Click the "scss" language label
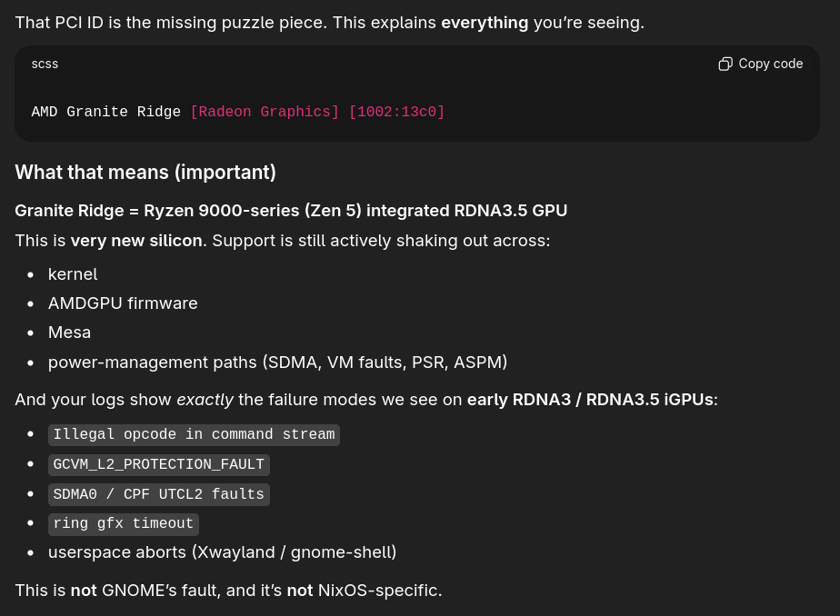840x616 pixels. point(45,64)
